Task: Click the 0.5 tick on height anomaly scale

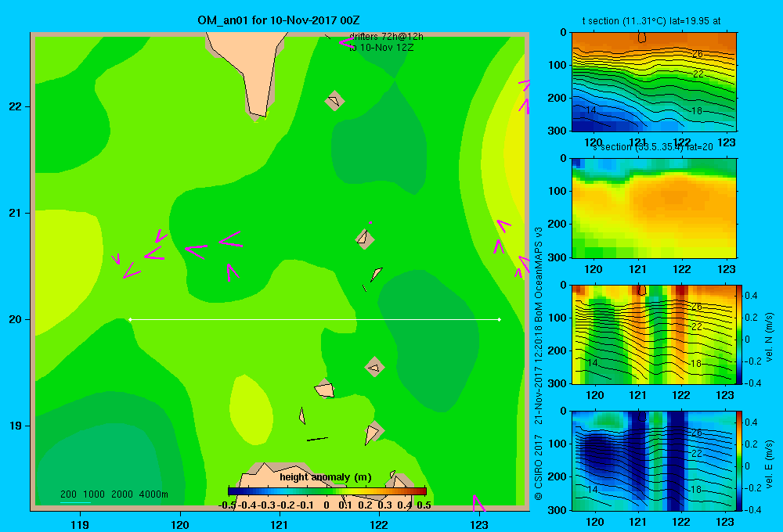Action: (x=424, y=505)
